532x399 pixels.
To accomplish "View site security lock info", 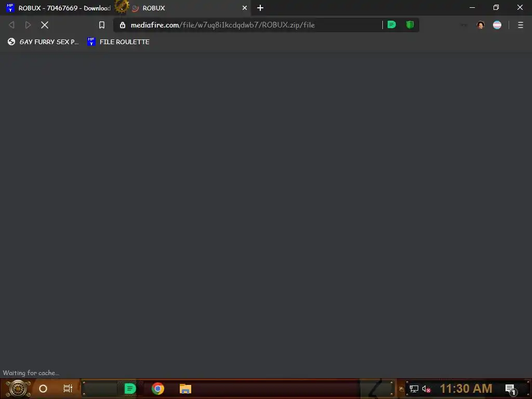I will pyautogui.click(x=123, y=25).
